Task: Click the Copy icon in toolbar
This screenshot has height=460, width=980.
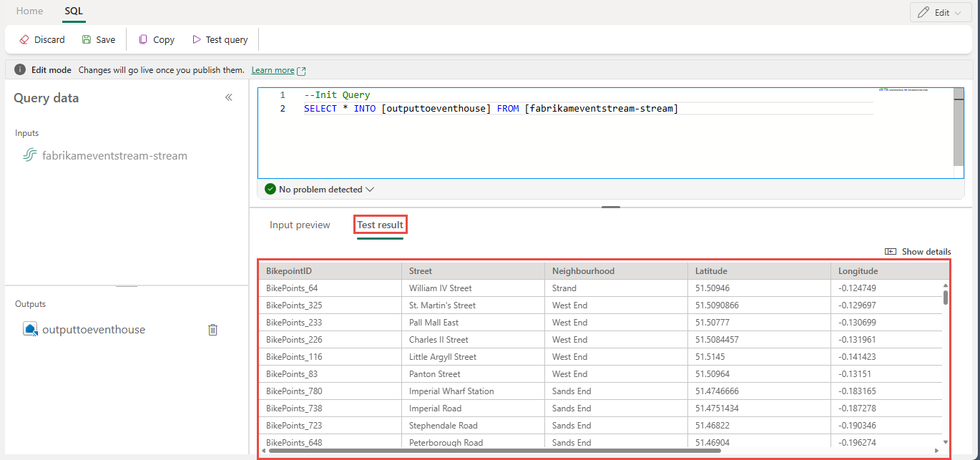Action: tap(144, 40)
